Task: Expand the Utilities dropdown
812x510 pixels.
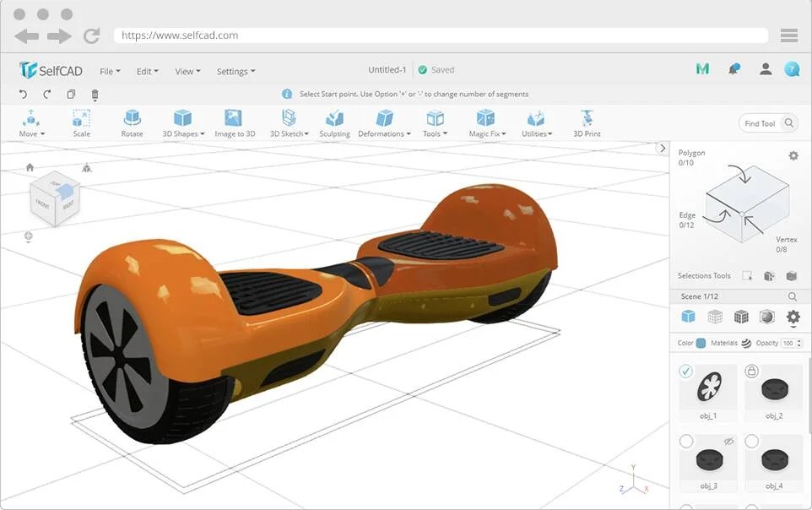Action: (536, 122)
